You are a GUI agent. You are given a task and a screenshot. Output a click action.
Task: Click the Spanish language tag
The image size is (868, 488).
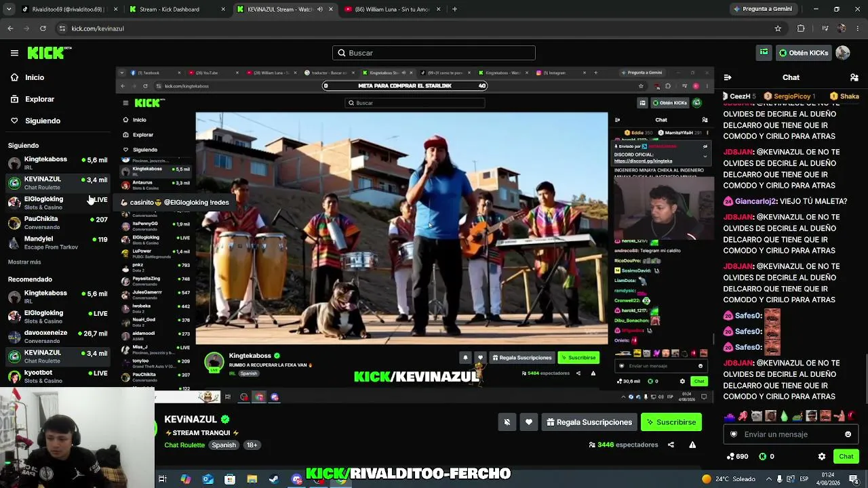tap(224, 445)
